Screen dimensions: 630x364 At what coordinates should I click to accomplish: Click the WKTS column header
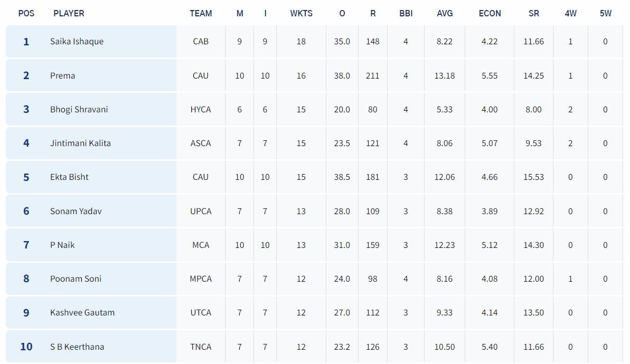pos(301,13)
